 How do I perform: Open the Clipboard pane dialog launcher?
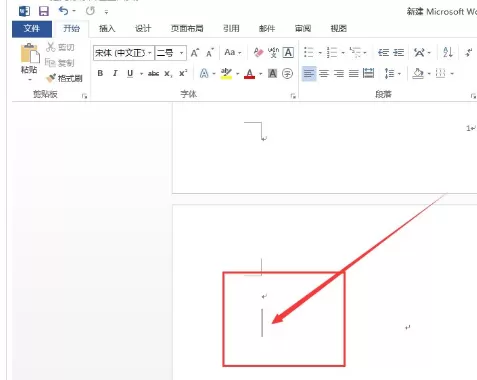(84, 96)
